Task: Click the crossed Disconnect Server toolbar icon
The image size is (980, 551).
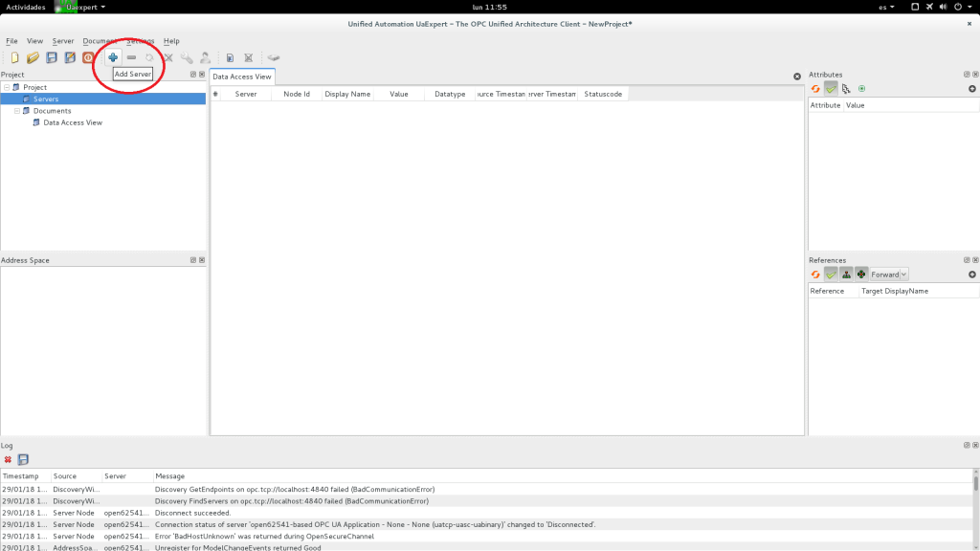Action: 168,57
